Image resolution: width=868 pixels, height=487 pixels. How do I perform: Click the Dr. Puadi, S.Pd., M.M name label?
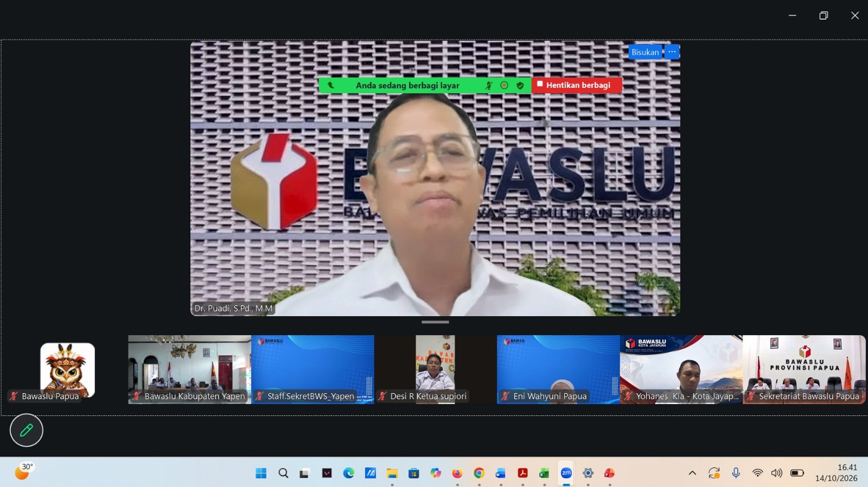tap(233, 308)
